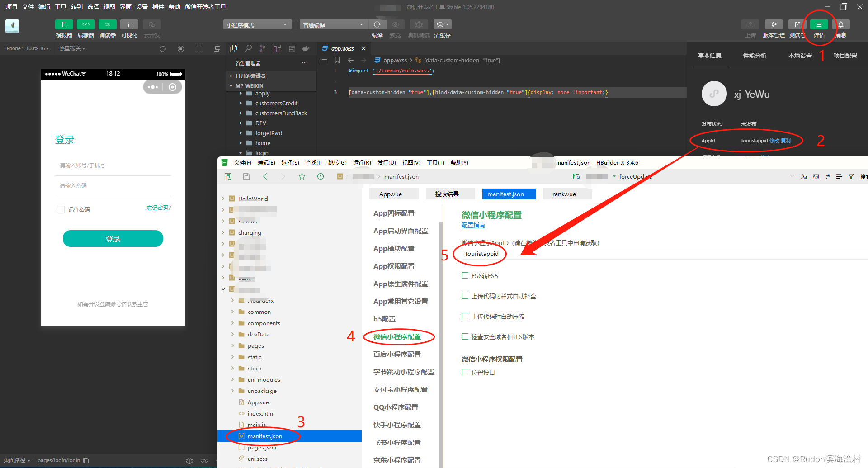Open the 热重载 hot reload dropdown
The height and width of the screenshot is (468, 868).
(72, 48)
